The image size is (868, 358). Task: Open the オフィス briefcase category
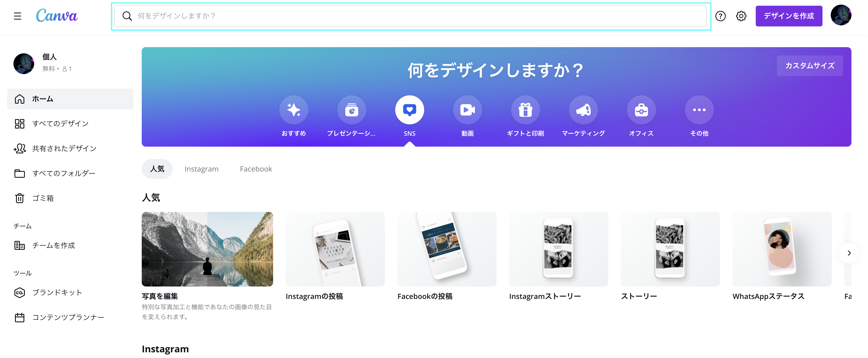click(641, 110)
